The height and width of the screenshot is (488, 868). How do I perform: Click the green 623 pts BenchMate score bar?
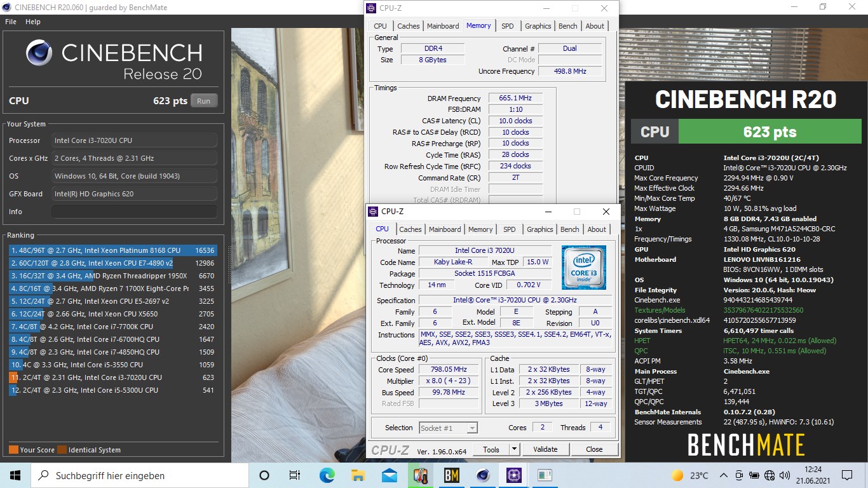pyautogui.click(x=769, y=132)
